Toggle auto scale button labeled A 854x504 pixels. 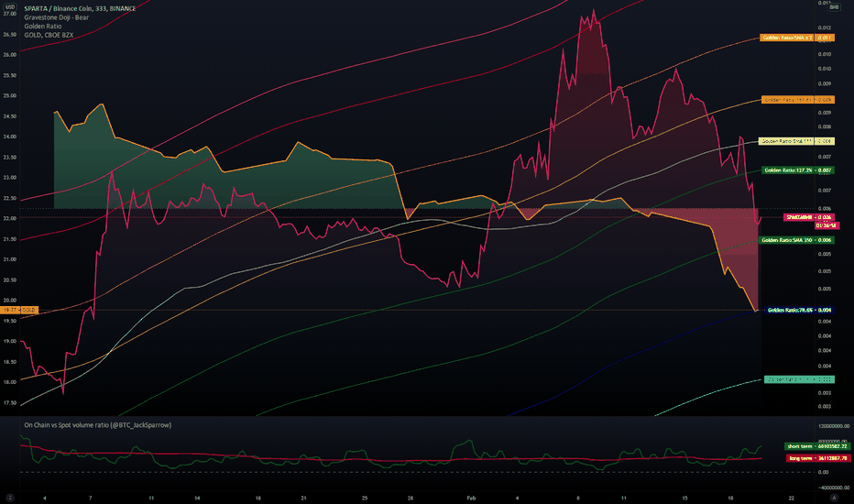tap(834, 498)
